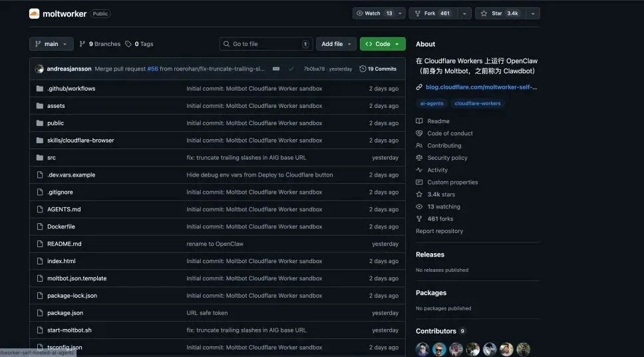
Task: Open the main branch selector dropdown
Action: click(x=51, y=44)
